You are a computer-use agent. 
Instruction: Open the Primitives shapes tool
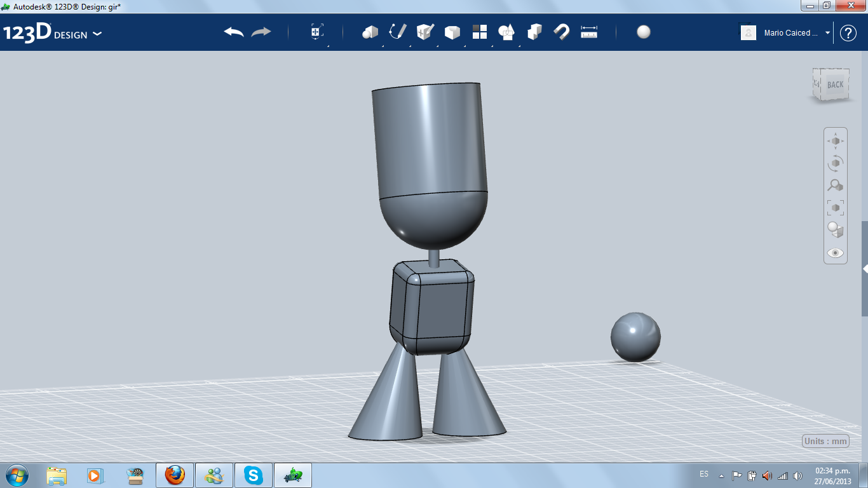point(370,32)
